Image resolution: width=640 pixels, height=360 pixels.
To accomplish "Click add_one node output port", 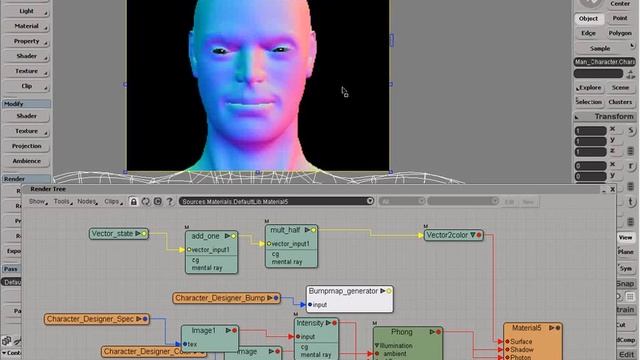I will coord(233,236).
